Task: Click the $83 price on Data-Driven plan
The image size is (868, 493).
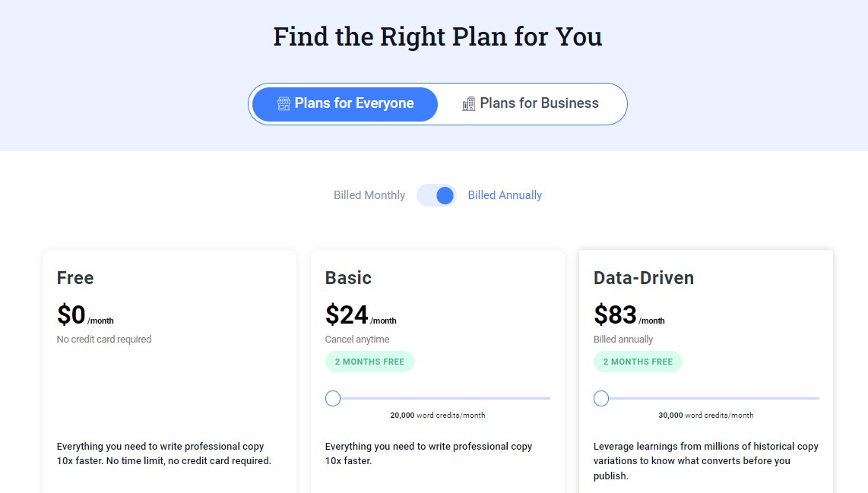Action: coord(615,314)
